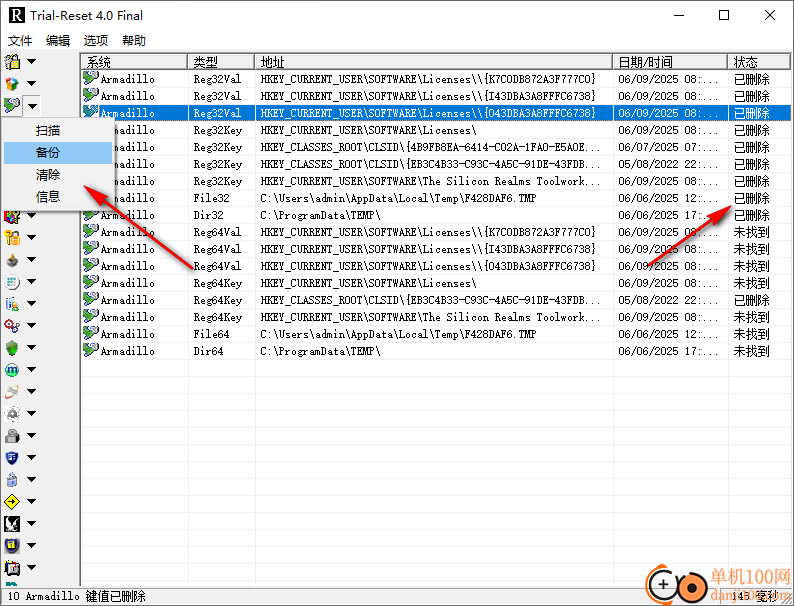Open dropdown arrow beside colorful cube icon
Viewport: 794px width, 606px height.
31,84
